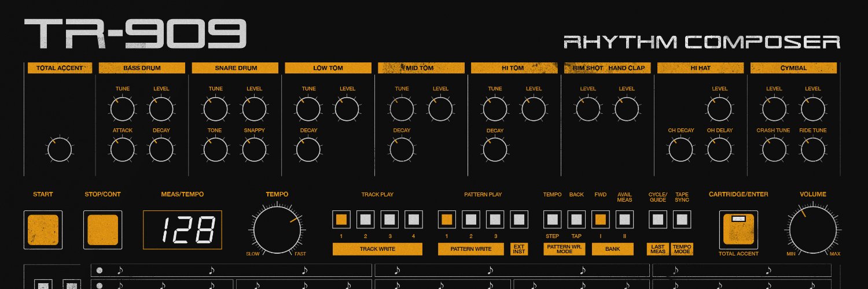
Task: Click the Pattern Wr. Mode label
Action: tap(564, 249)
